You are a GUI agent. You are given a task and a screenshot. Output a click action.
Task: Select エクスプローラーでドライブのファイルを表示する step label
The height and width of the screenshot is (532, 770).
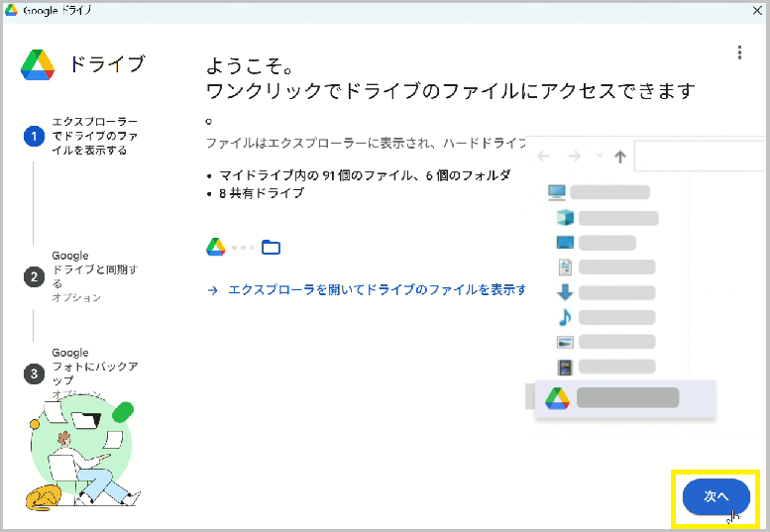[x=95, y=136]
